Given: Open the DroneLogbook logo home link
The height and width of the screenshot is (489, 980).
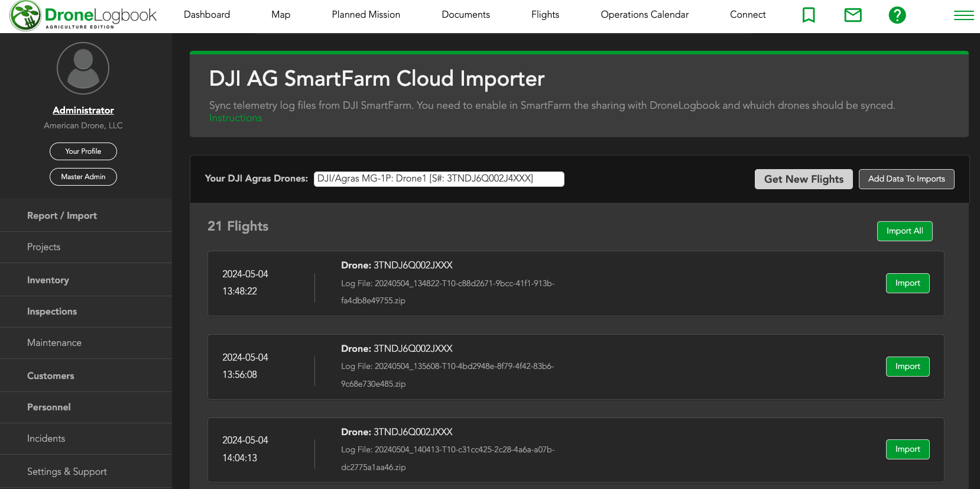Looking at the screenshot, I should [83, 16].
